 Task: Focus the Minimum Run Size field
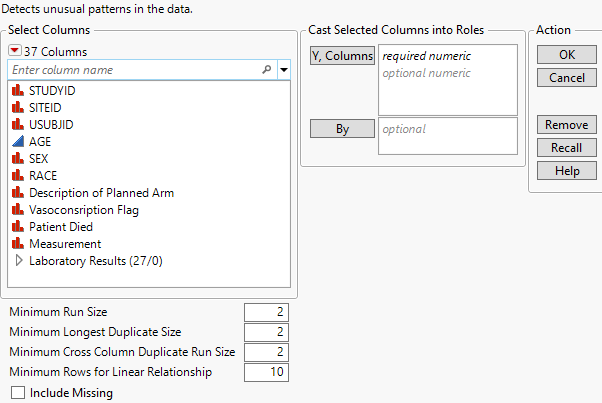(x=266, y=312)
